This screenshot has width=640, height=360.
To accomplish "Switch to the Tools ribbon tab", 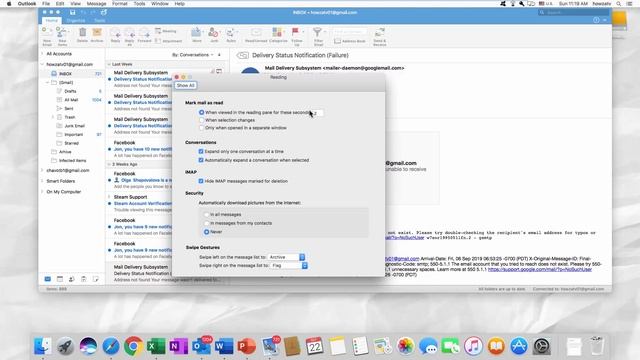I will 100,20.
